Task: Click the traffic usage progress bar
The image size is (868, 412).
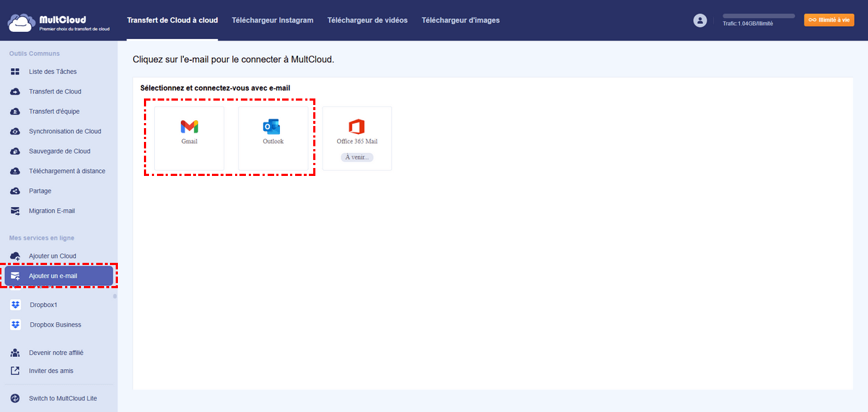Action: [x=759, y=16]
